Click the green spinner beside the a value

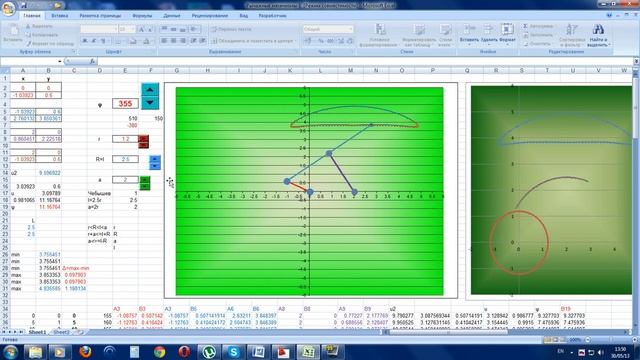click(x=145, y=183)
